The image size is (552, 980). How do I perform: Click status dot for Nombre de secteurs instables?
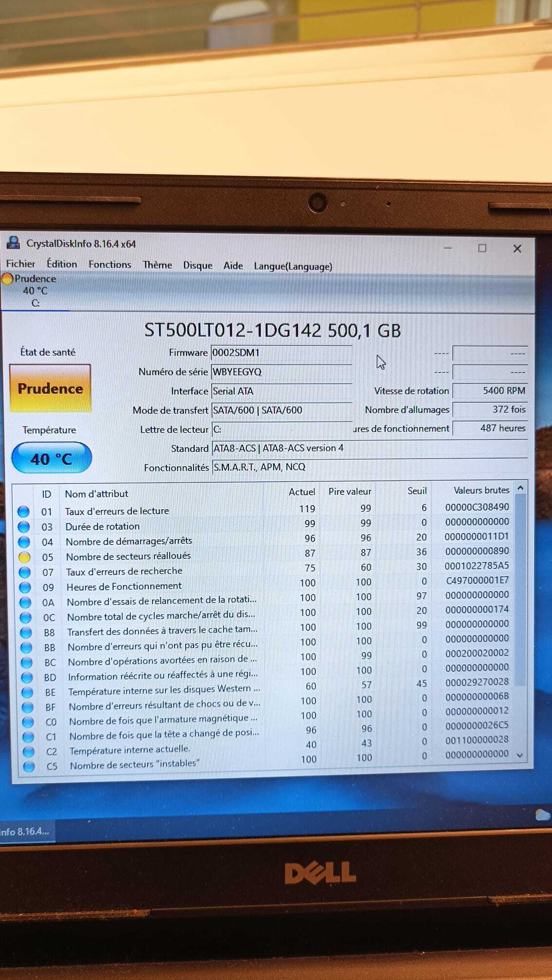click(29, 766)
